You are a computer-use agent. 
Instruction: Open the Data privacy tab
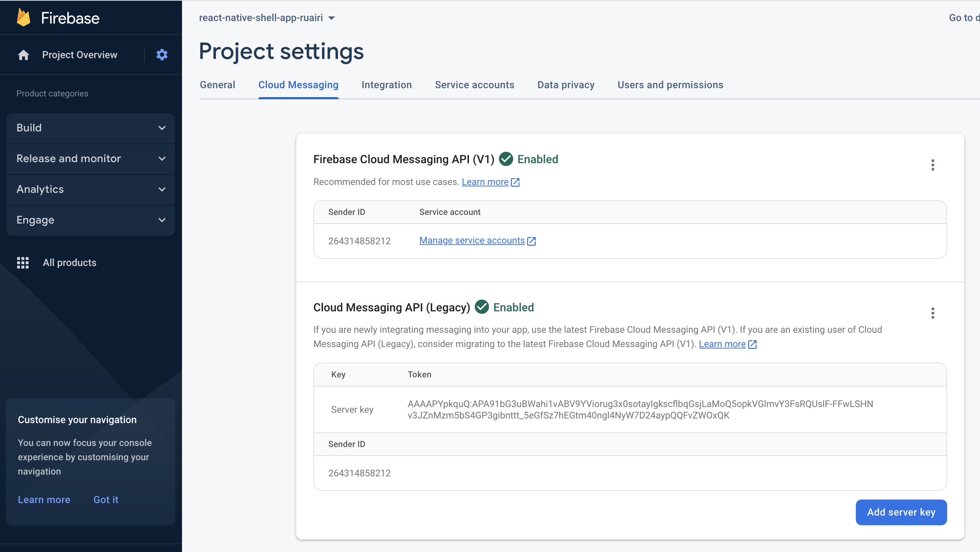click(x=566, y=85)
